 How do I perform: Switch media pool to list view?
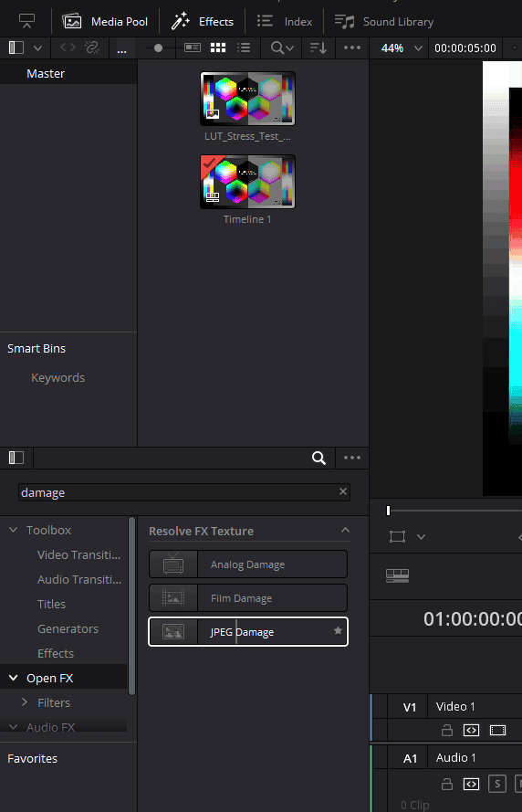pyautogui.click(x=244, y=47)
